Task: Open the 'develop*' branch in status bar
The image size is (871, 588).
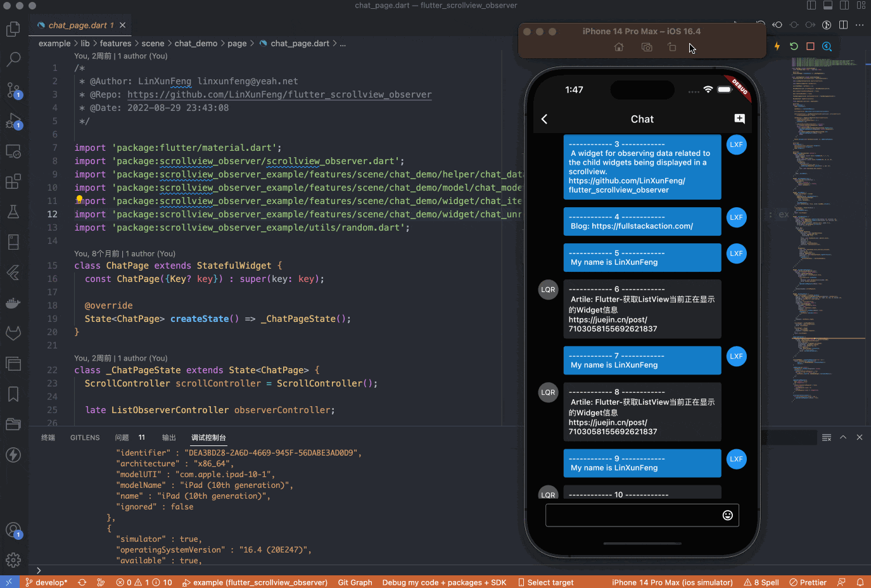Action: [x=46, y=582]
